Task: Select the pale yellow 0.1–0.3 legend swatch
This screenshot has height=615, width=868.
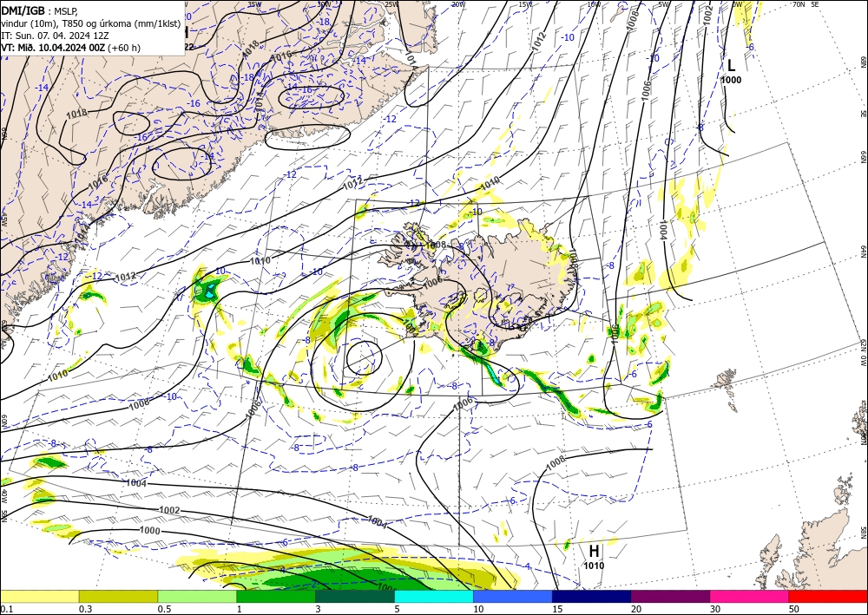Action: pyautogui.click(x=39, y=596)
